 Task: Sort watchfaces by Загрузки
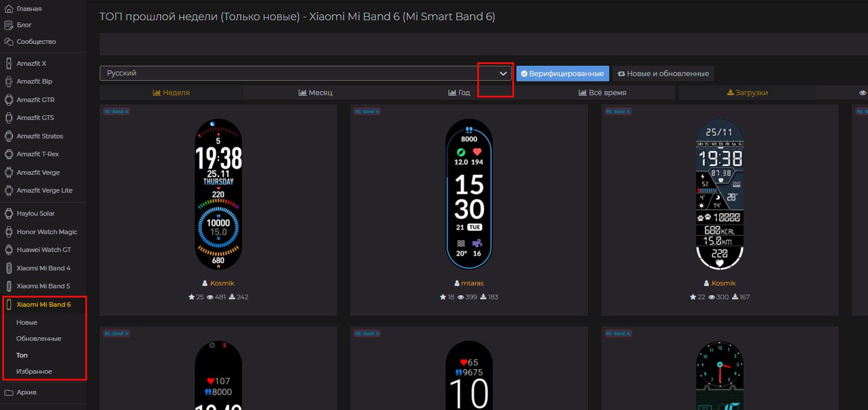pos(747,93)
